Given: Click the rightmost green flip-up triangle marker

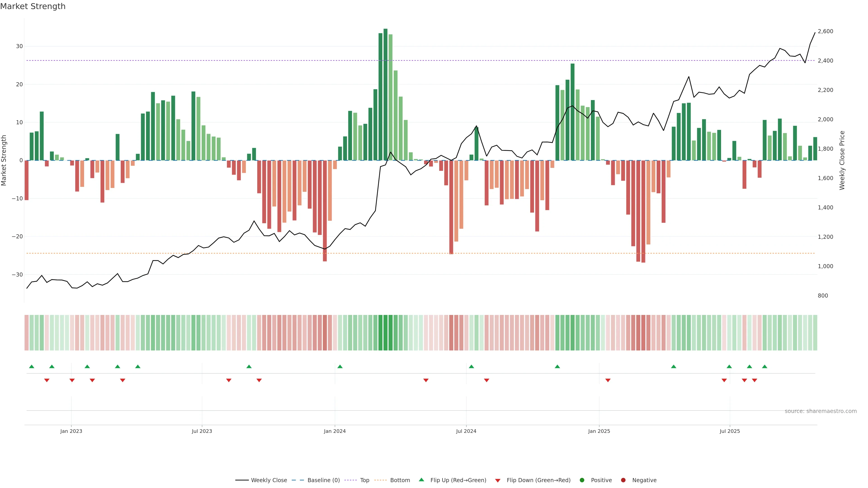Looking at the screenshot, I should click(x=764, y=366).
